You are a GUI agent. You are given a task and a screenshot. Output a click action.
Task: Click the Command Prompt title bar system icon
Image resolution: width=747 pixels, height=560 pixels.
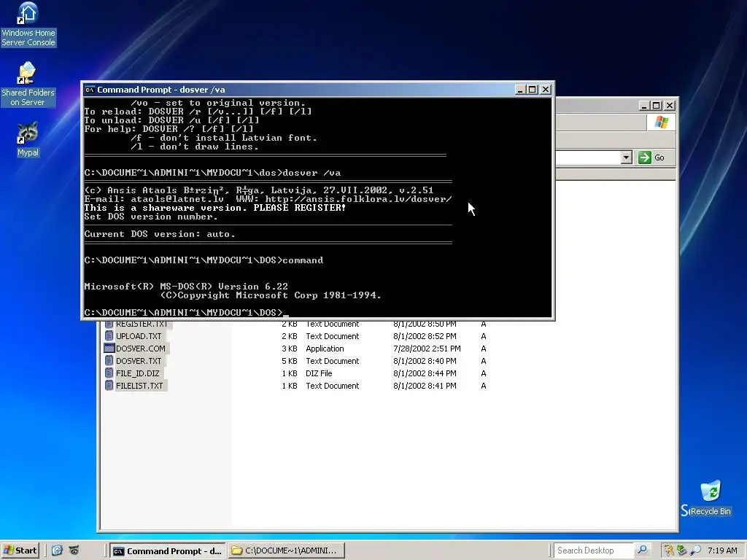(90, 90)
